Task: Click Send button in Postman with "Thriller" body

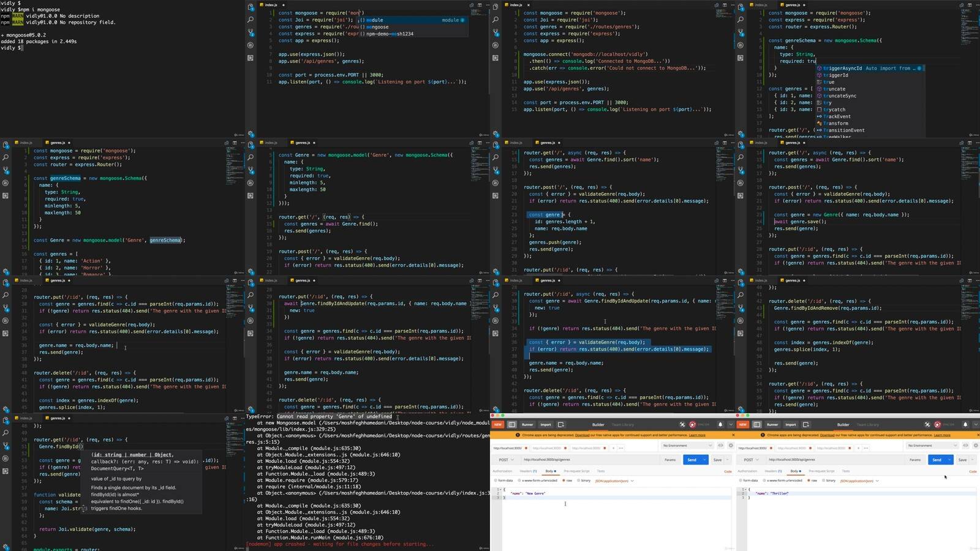Action: 937,460
